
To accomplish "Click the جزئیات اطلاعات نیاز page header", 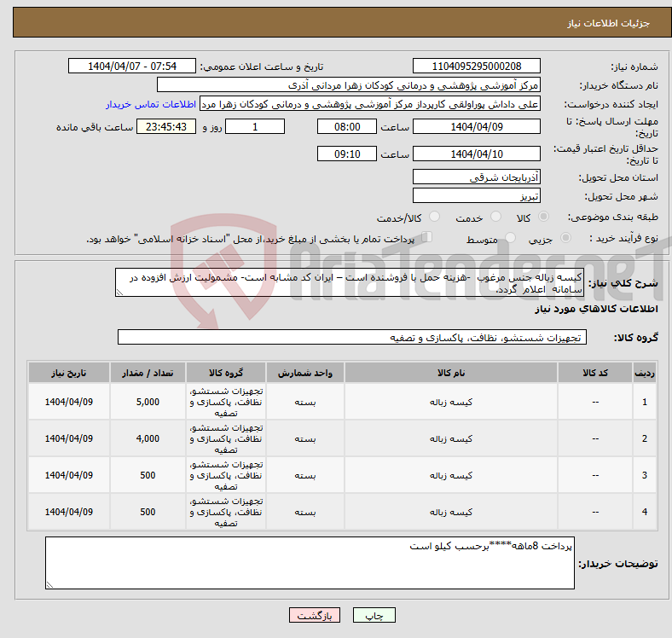I will click(x=608, y=23).
